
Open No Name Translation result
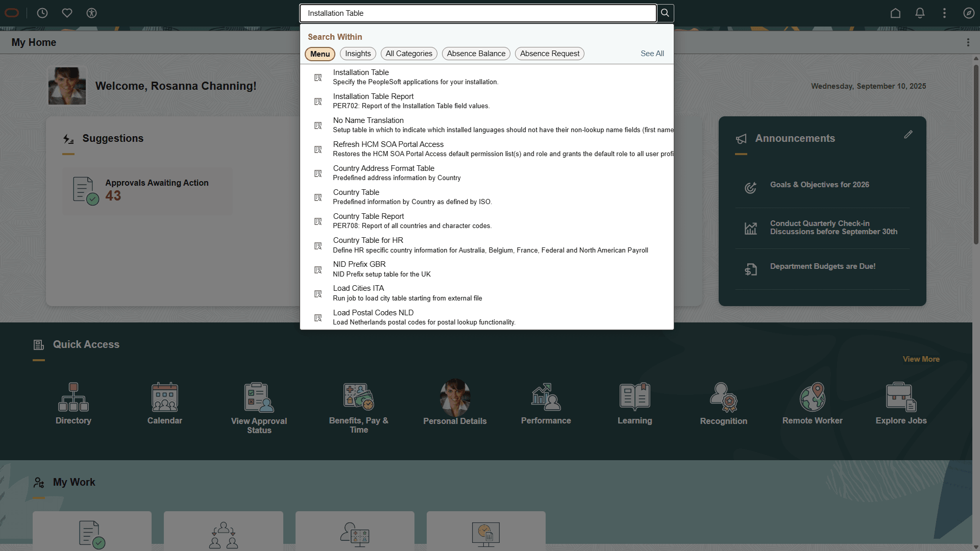click(x=486, y=125)
